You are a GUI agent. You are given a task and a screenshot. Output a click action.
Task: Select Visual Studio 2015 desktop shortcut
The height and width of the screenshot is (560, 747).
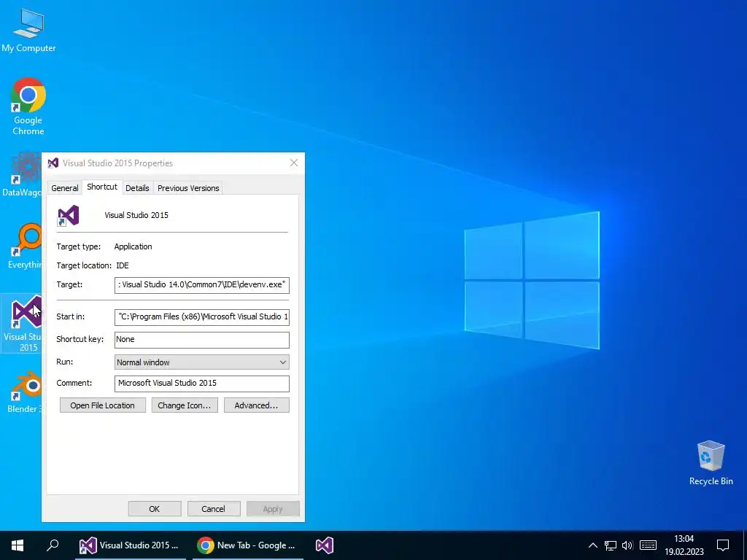tap(21, 323)
